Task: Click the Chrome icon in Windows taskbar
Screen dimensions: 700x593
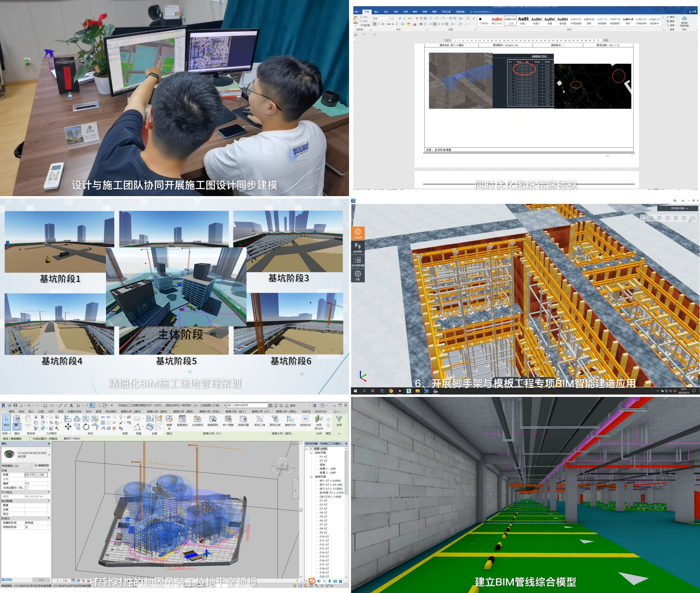Action: [x=391, y=391]
